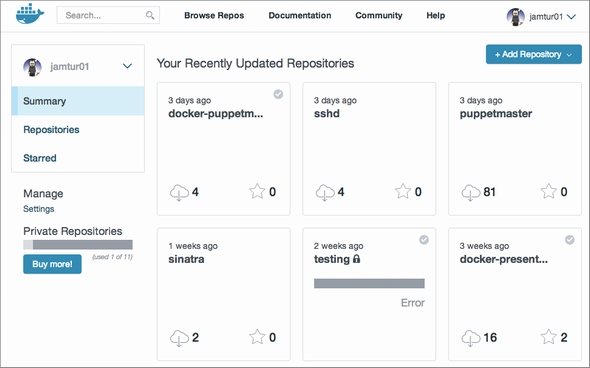
Task: Open the Community menu item
Action: (x=379, y=15)
